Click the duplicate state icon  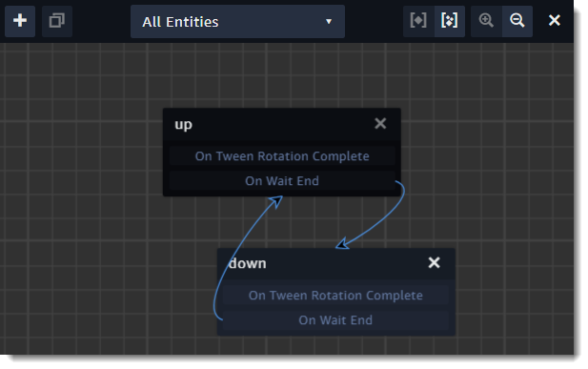[57, 21]
